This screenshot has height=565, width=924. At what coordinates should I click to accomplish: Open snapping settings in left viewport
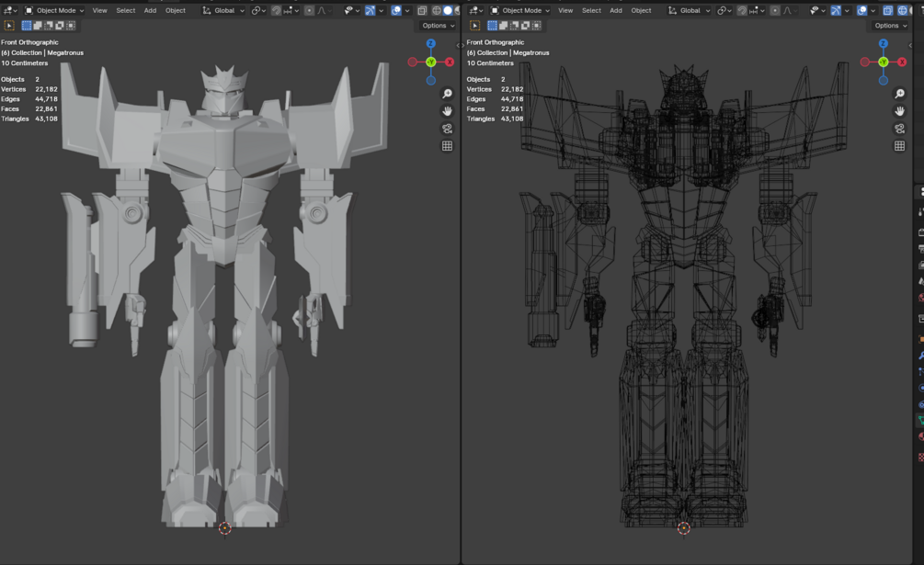(x=291, y=11)
